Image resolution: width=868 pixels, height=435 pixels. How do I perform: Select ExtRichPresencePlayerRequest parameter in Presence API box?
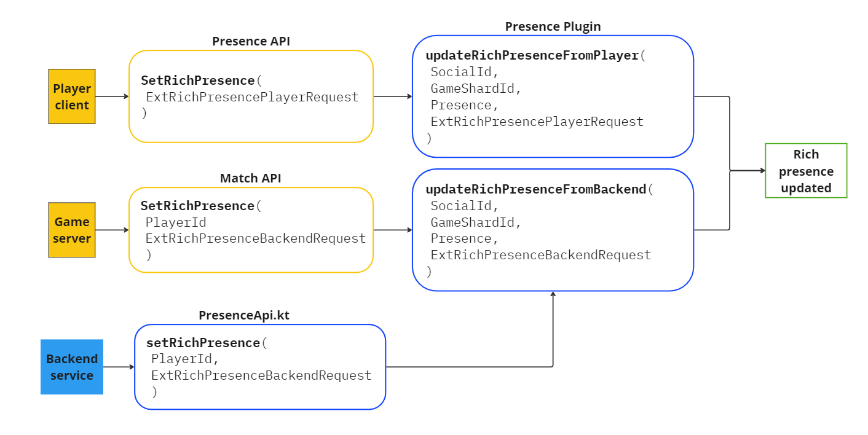click(252, 97)
